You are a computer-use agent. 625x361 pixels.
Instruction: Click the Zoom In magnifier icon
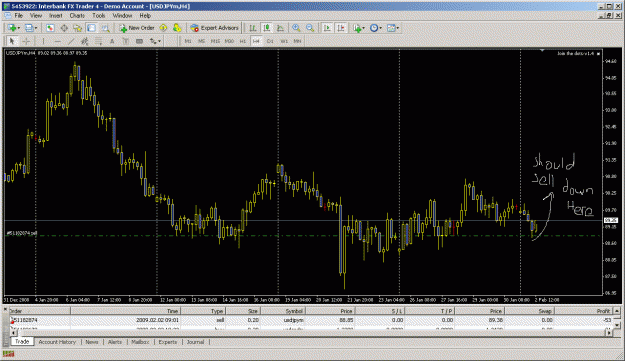[296, 28]
